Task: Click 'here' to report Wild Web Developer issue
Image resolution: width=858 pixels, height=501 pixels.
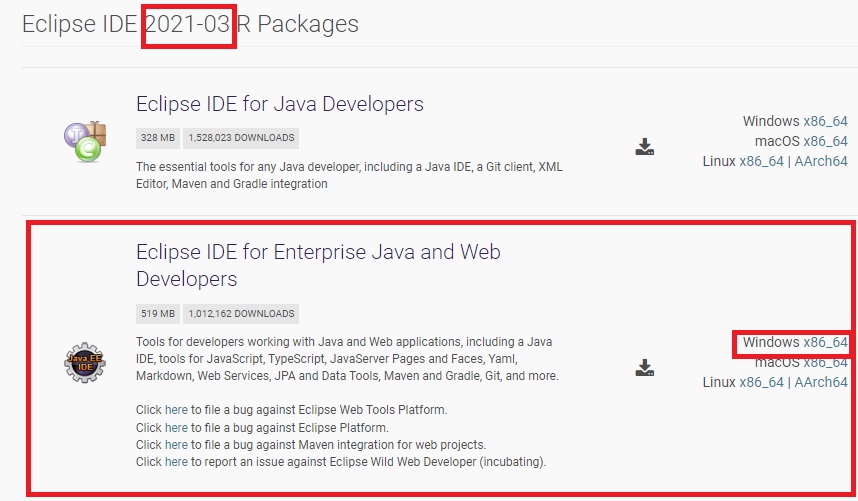Action: click(176, 462)
